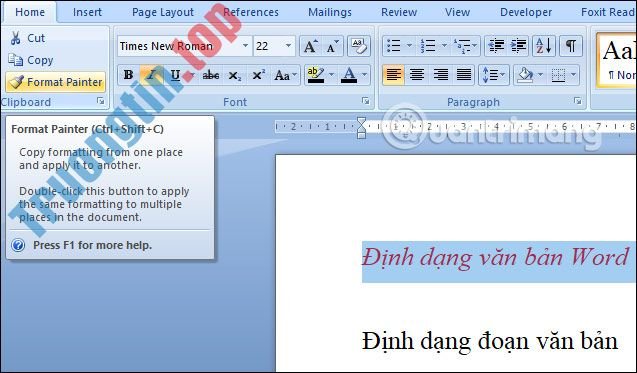Select the Normal style thumbnail
The height and width of the screenshot is (373, 637).
click(618, 60)
